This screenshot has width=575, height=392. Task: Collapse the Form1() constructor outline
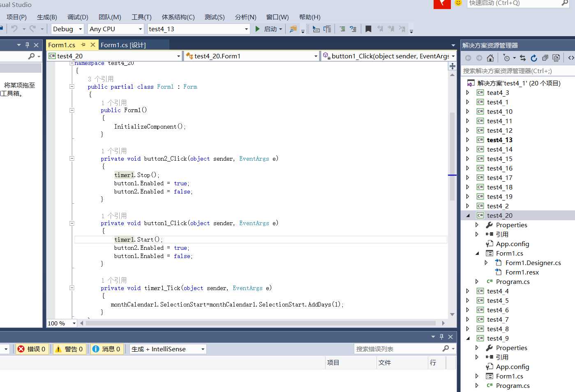72,110
